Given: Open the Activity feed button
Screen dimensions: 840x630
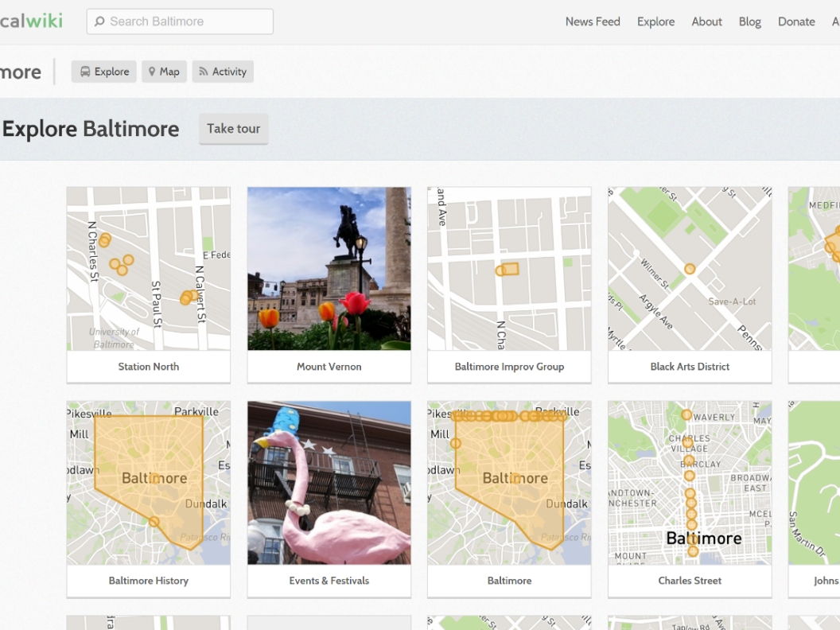Looking at the screenshot, I should (x=223, y=72).
